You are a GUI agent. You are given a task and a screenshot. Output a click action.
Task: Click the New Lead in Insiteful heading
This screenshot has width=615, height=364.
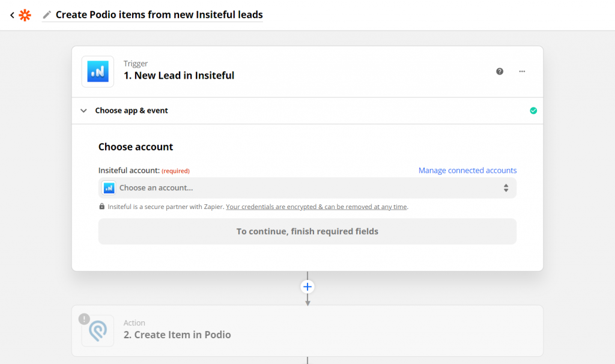[x=179, y=75]
